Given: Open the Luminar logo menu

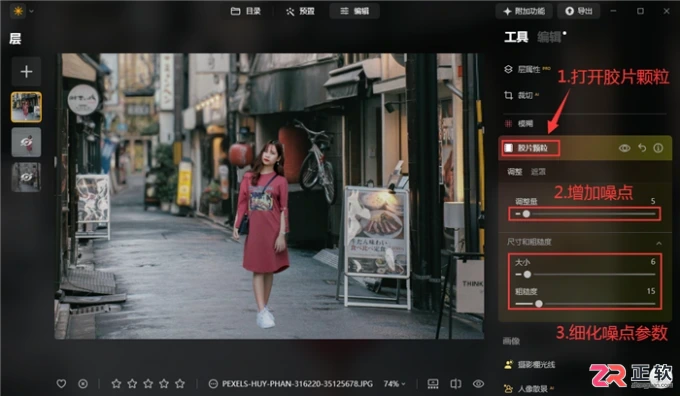Looking at the screenshot, I should (x=22, y=11).
